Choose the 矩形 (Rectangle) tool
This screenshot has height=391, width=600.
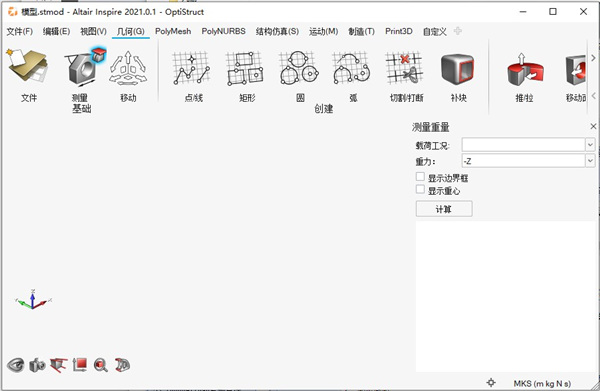click(x=245, y=68)
